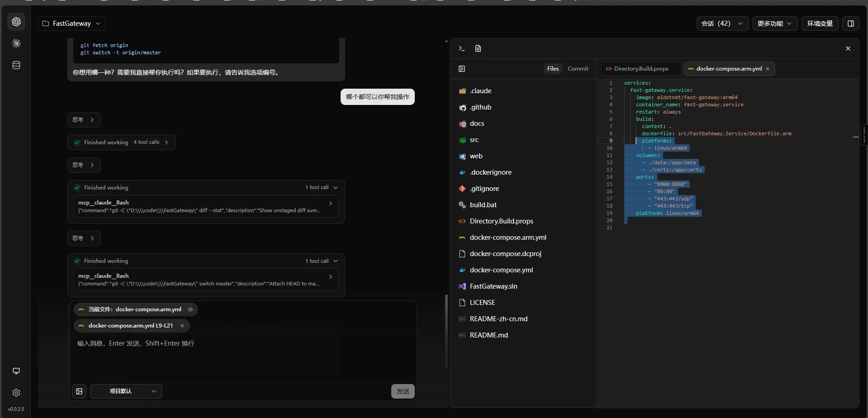Viewport: 868px width, 418px height.
Task: Open 会话 (42) sessions dropdown
Action: [722, 24]
